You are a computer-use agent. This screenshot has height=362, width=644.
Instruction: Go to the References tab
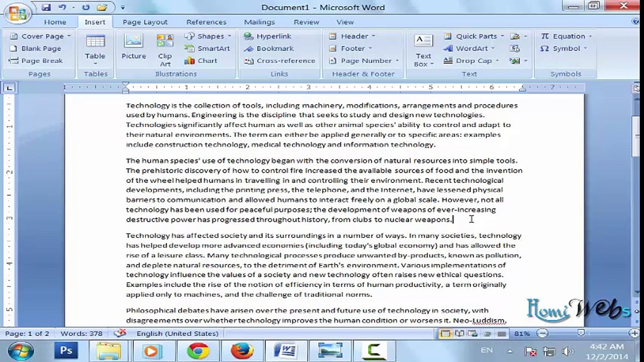[x=206, y=22]
